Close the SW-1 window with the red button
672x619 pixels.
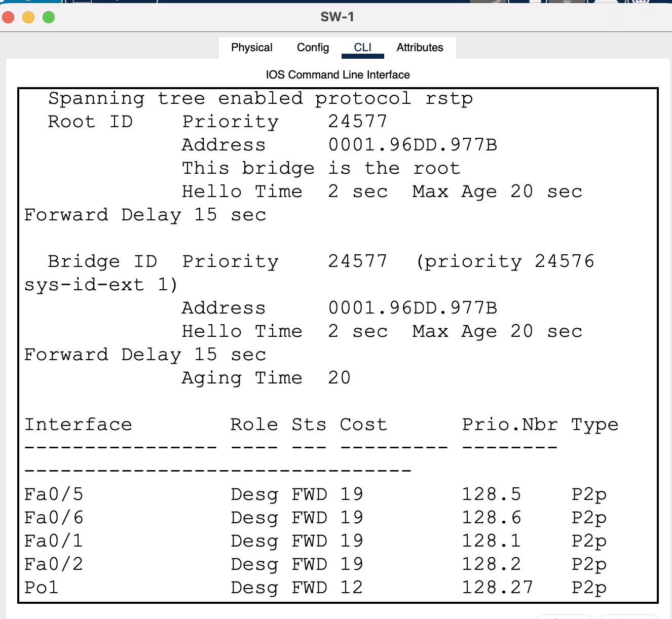8,17
